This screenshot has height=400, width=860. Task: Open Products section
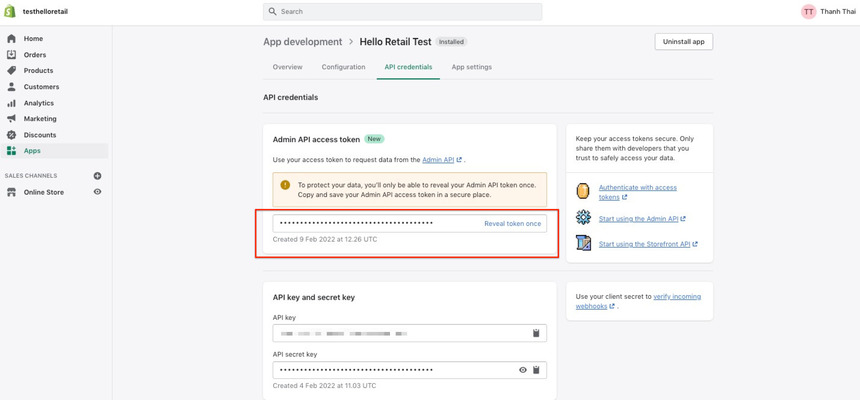38,71
